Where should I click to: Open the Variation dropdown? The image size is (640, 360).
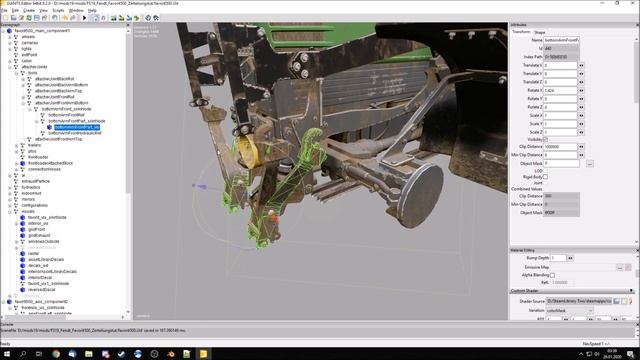pos(570,311)
